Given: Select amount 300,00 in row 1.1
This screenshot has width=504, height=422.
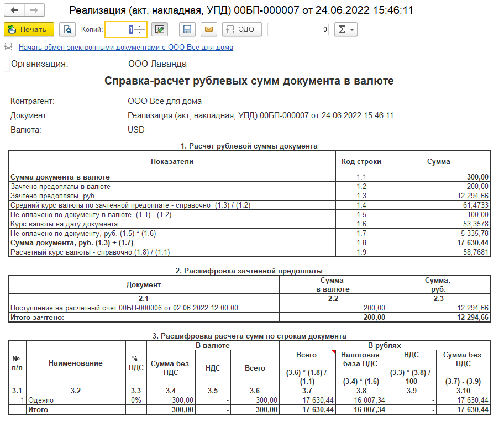Looking at the screenshot, I should pos(477,177).
